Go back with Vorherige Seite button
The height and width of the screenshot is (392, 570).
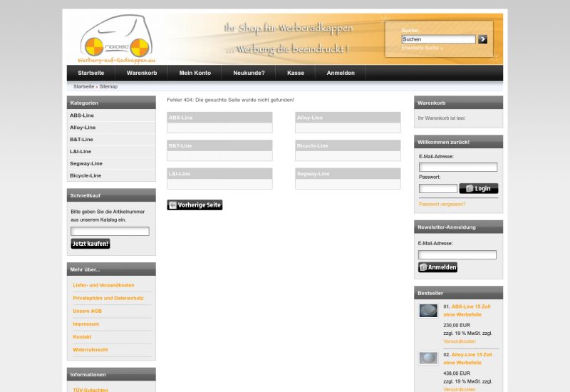point(195,205)
